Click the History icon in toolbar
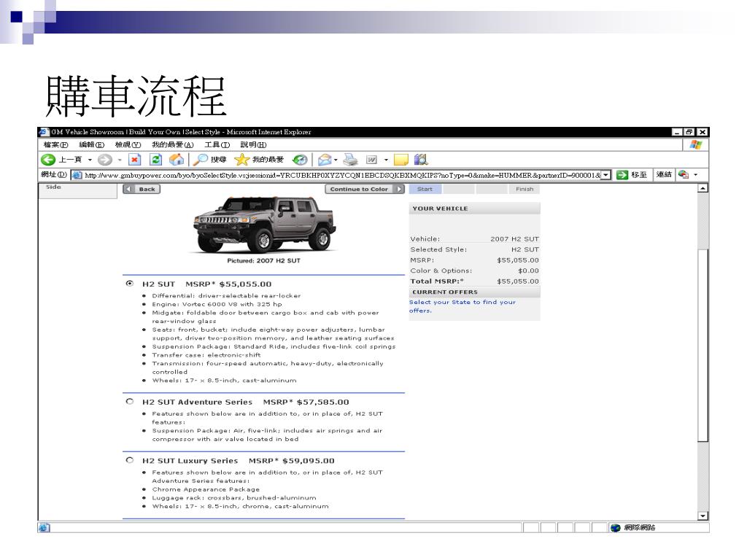Viewport: 747px width, 560px height. pyautogui.click(x=300, y=160)
